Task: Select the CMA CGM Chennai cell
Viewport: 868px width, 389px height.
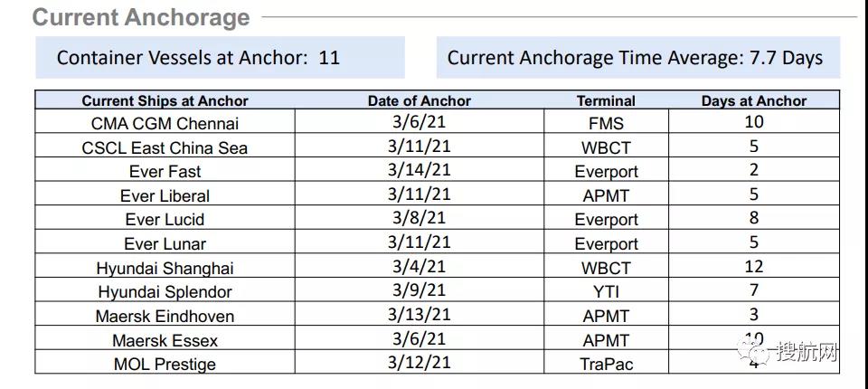Action: (165, 124)
